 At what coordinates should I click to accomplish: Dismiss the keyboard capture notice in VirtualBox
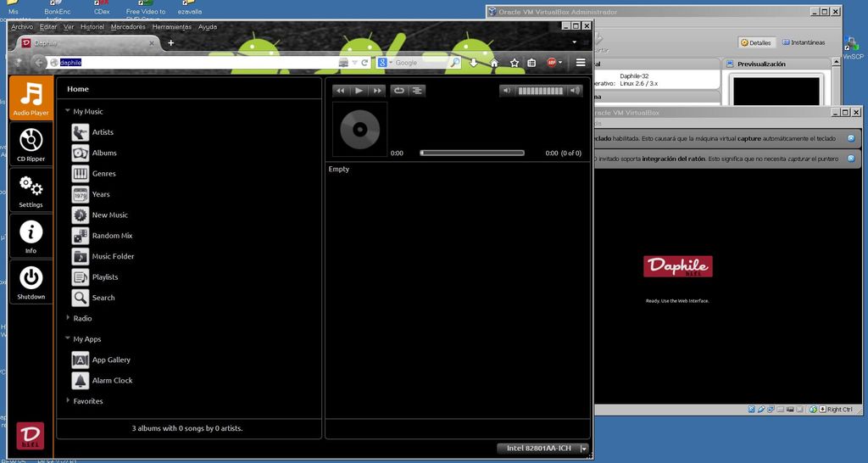(x=851, y=138)
